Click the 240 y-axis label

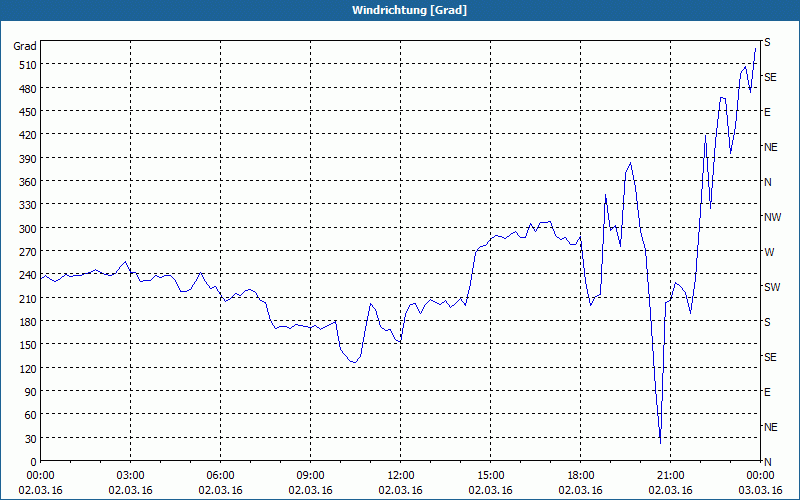pos(28,276)
